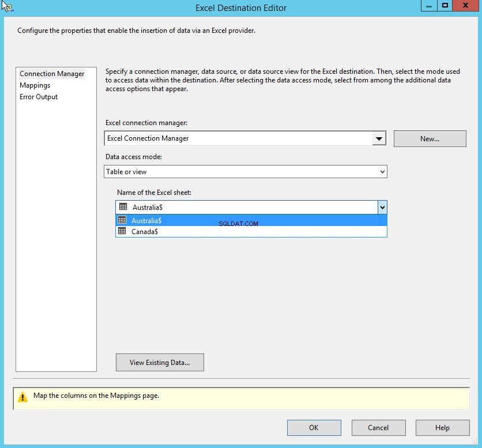Select the Connection Manager page
The width and height of the screenshot is (482, 448).
[x=52, y=74]
